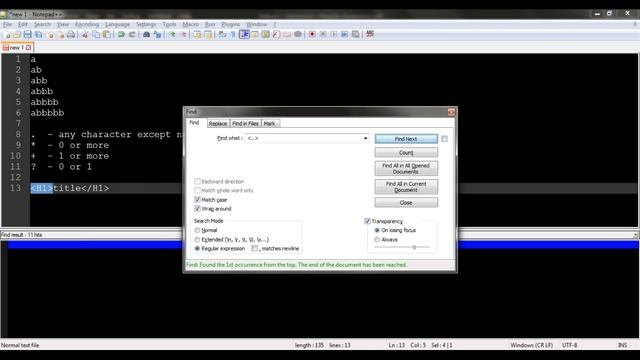
Task: Switch to the Find in Files tab
Action: click(245, 123)
